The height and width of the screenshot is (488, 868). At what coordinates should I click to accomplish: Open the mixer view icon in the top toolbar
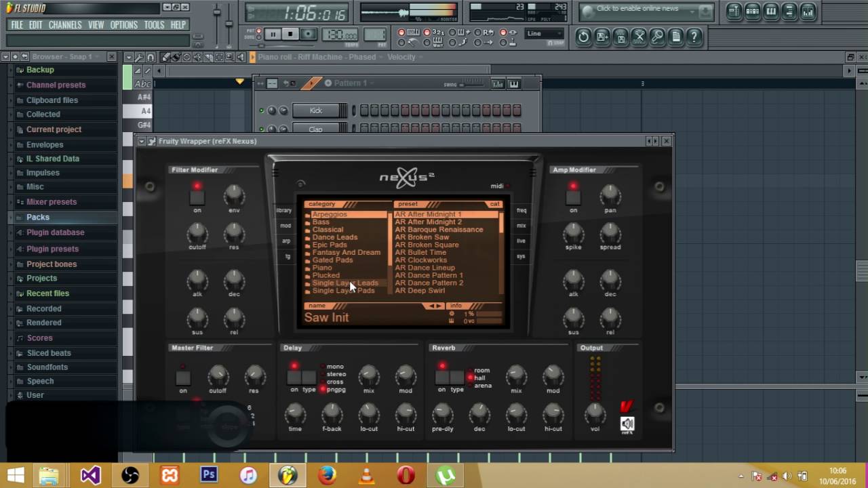[808, 11]
